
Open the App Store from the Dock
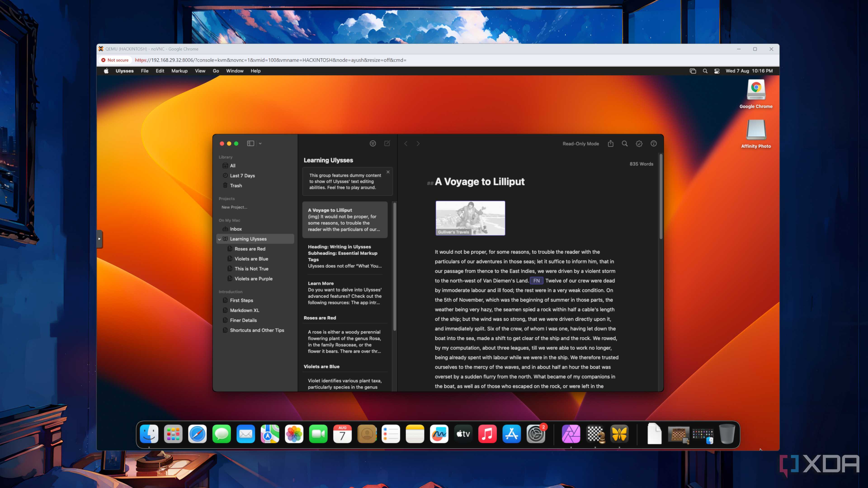pos(512,434)
